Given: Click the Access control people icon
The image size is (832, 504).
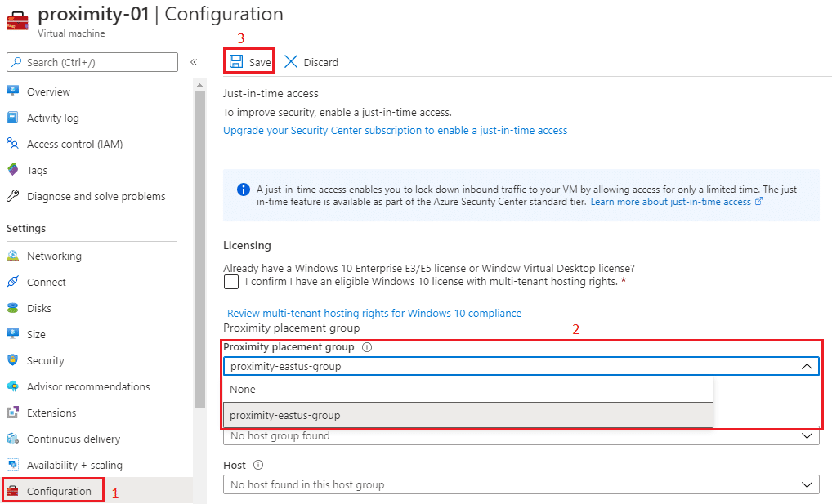Looking at the screenshot, I should coord(13,143).
